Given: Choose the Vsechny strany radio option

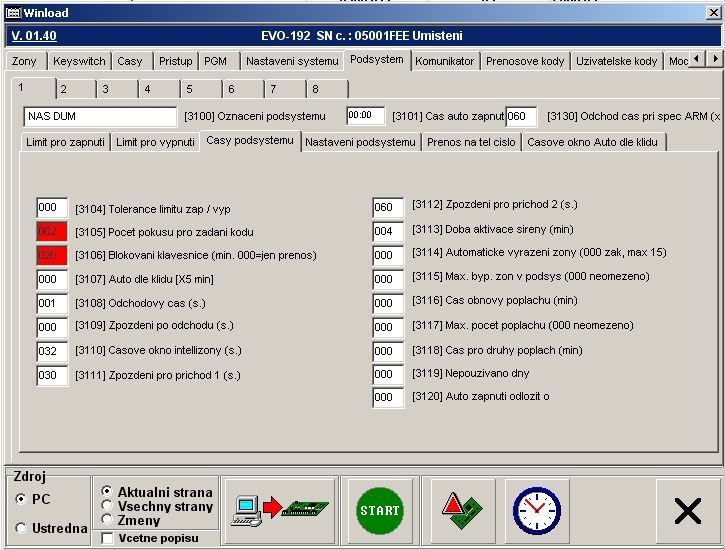Looking at the screenshot, I should 108,506.
